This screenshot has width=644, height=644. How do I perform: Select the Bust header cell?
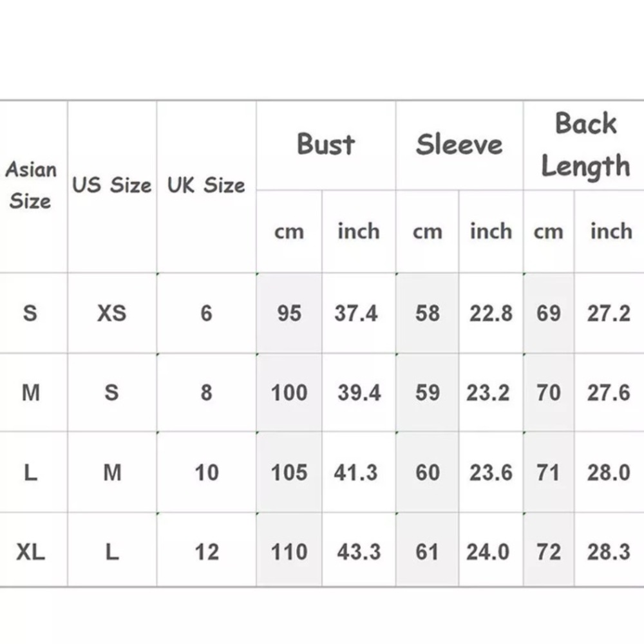pos(326,146)
